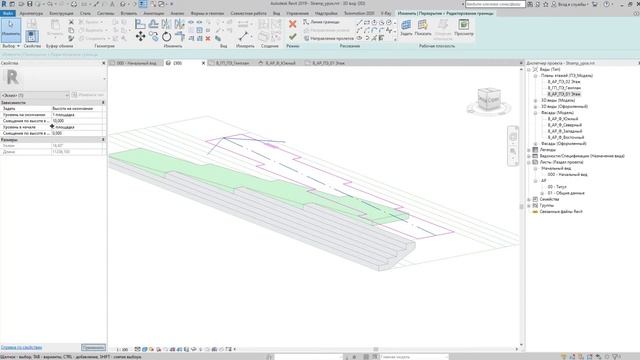The width and height of the screenshot is (640, 360).
Task: Click the ViewCube in the 3D view
Action: click(489, 99)
